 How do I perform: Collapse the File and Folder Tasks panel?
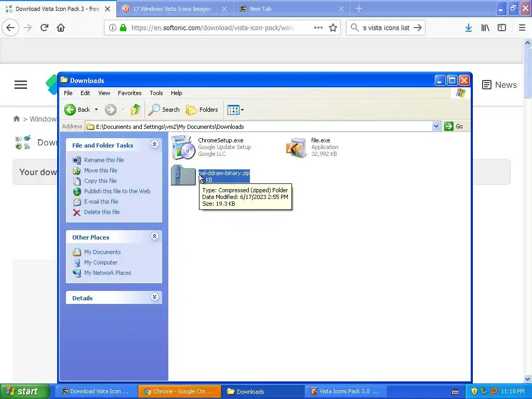tap(154, 144)
